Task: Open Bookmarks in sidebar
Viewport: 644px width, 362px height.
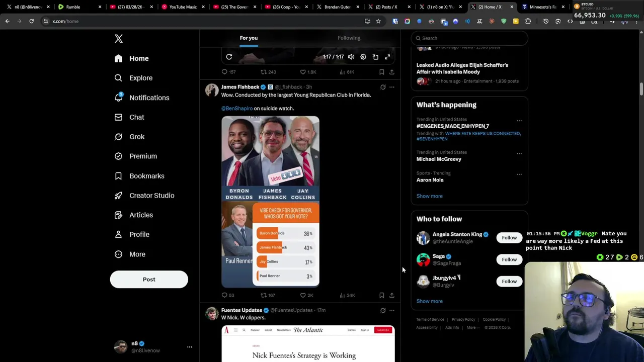Action: [139, 176]
